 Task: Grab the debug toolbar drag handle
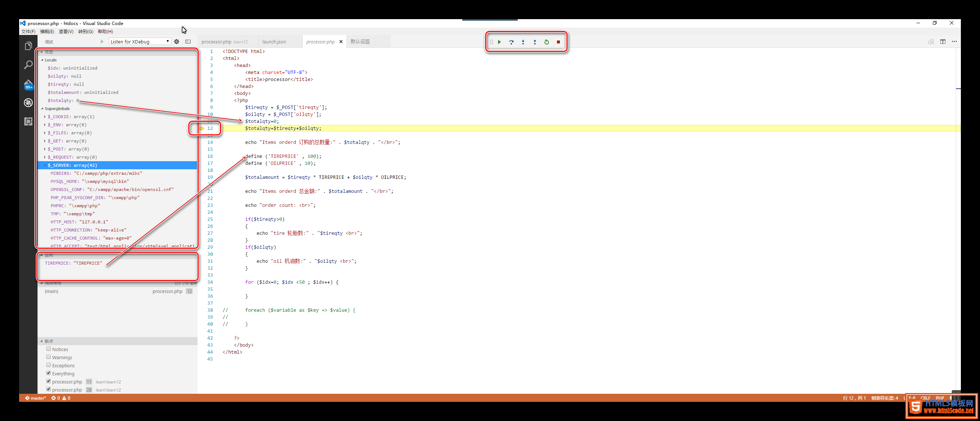491,42
